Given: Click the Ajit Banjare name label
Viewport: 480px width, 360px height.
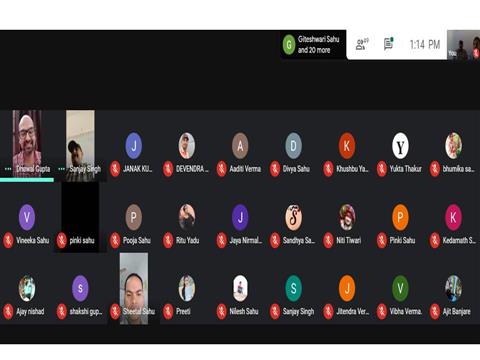Looking at the screenshot, I should tap(457, 311).
